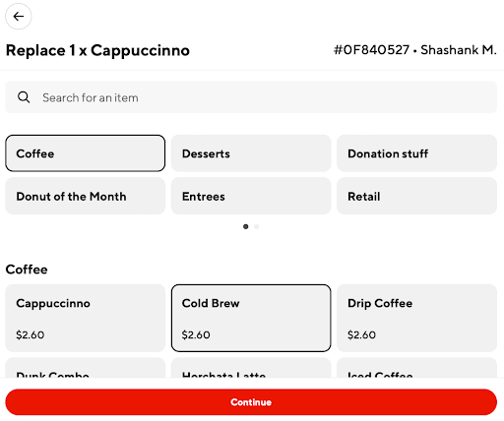Click the Replace 1 x Cappuccinno heading
This screenshot has height=421, width=504.
coord(97,50)
